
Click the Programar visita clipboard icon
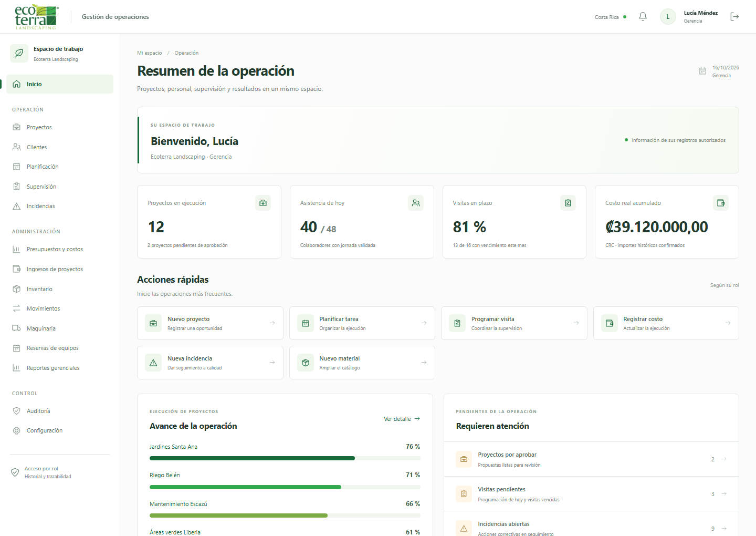tap(457, 323)
